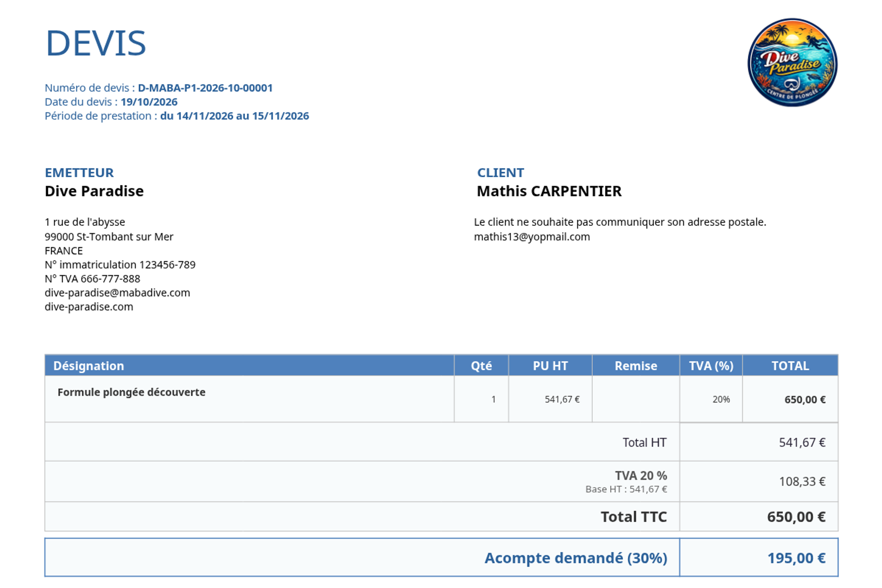
Task: Click the PU HT column header
Action: click(550, 366)
